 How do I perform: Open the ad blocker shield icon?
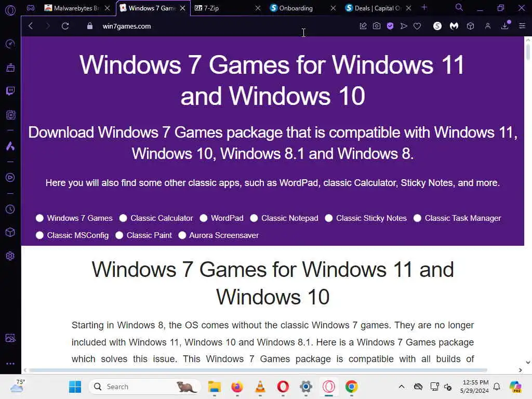click(390, 26)
